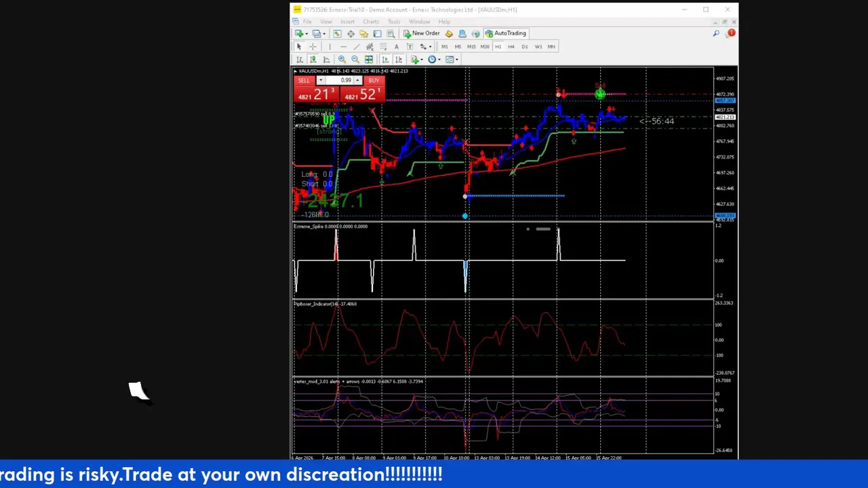Zoom out on the chart
This screenshot has height=488, width=868.
355,60
